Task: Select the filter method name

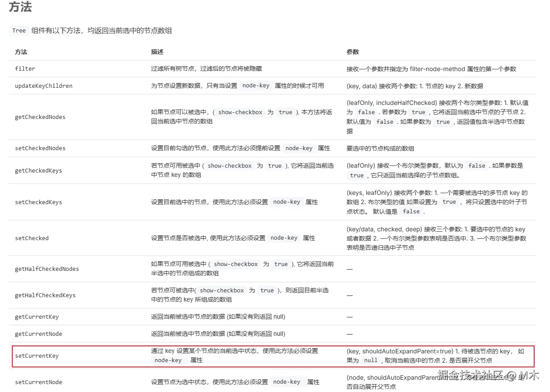Action: click(25, 69)
